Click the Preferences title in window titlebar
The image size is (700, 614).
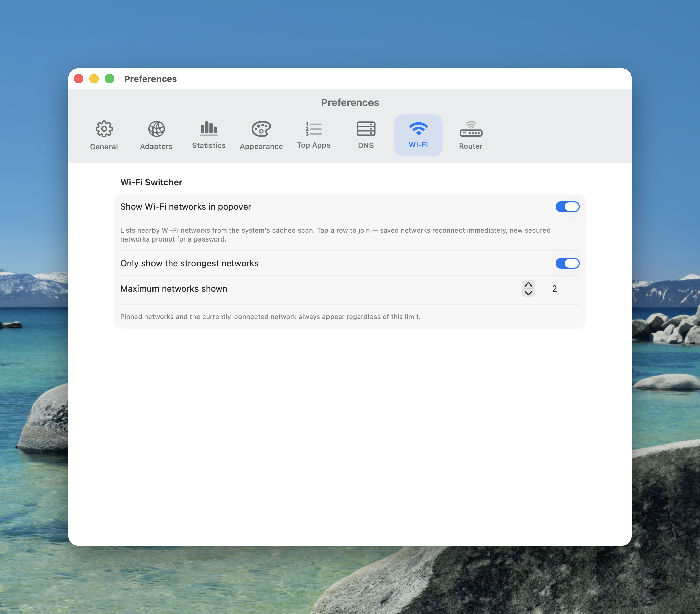click(x=150, y=79)
